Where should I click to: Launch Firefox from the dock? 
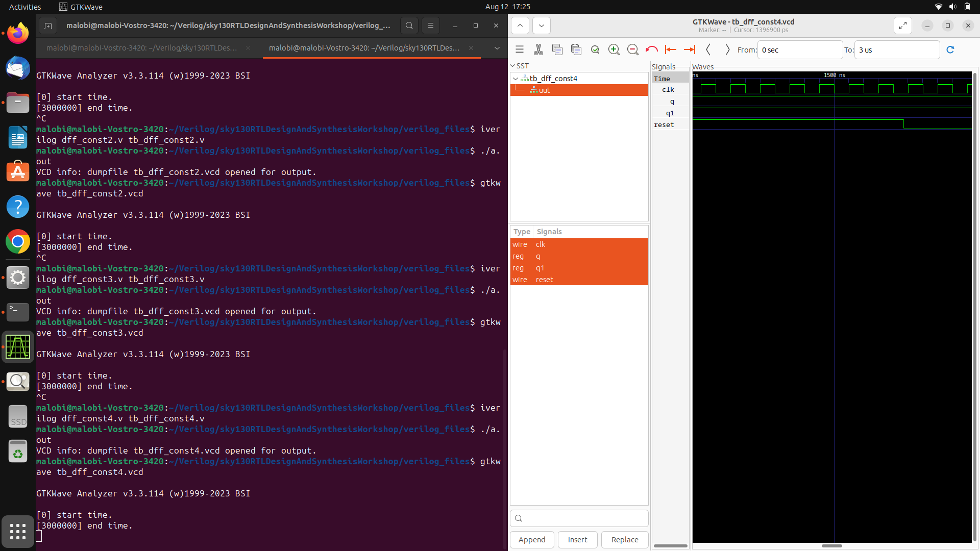tap(18, 33)
